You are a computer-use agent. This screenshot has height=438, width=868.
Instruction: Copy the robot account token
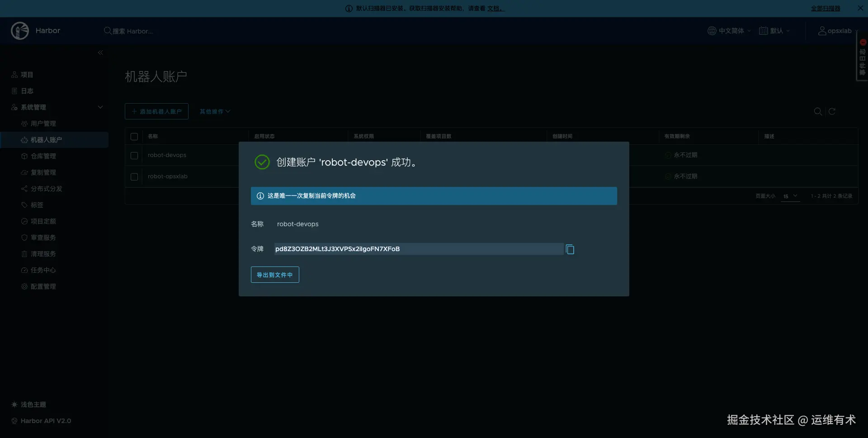(x=570, y=249)
